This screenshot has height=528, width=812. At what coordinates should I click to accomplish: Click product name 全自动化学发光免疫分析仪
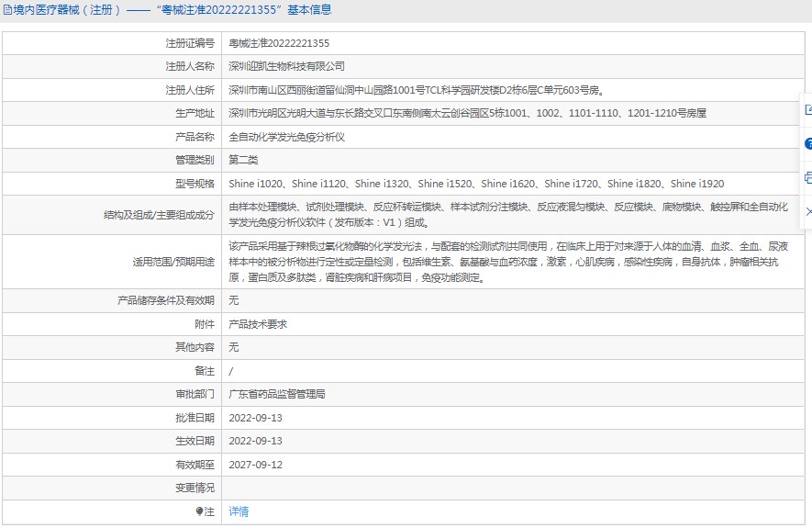pyautogui.click(x=287, y=137)
